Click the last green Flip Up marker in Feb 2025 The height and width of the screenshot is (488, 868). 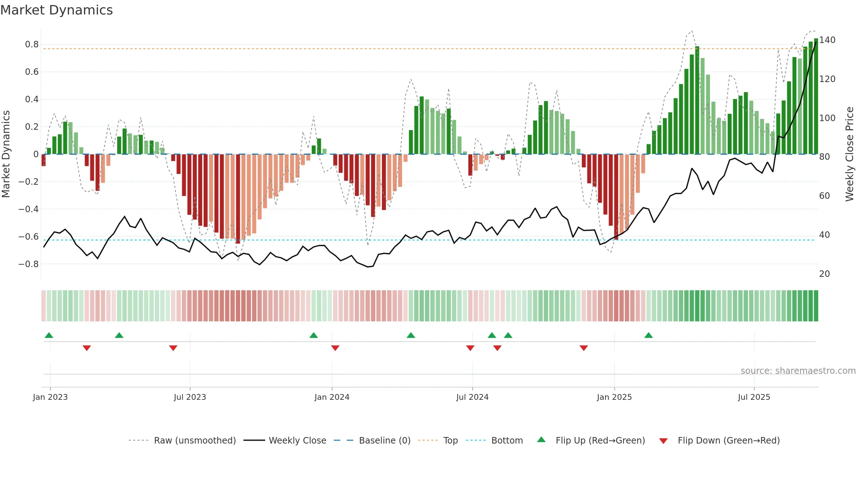click(648, 335)
